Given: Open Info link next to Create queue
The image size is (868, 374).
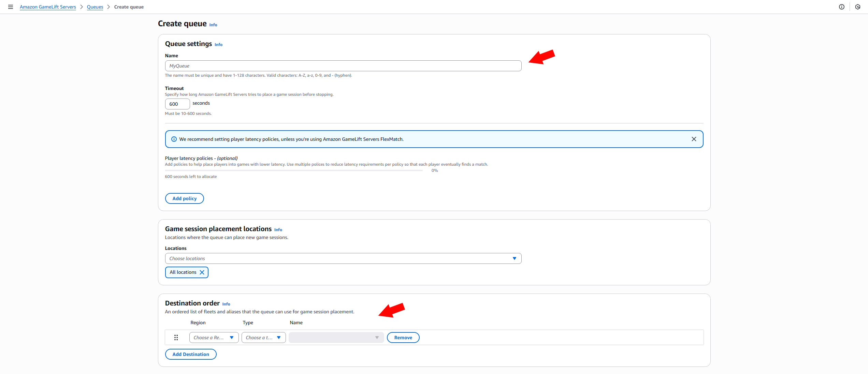Looking at the screenshot, I should (213, 25).
